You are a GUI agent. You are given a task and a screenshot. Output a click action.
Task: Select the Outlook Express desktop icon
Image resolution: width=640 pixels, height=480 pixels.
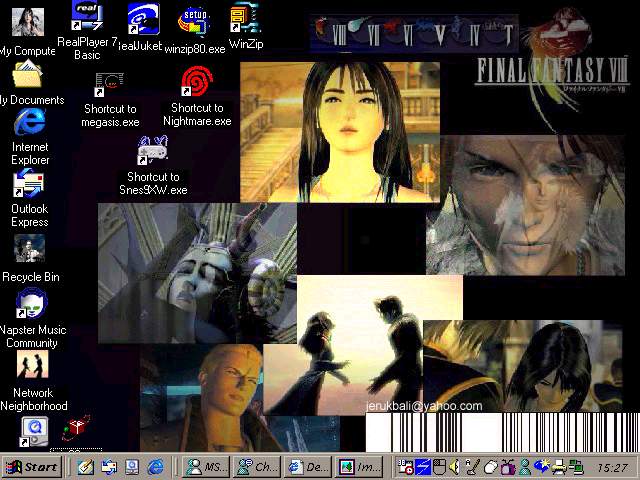coord(29,185)
